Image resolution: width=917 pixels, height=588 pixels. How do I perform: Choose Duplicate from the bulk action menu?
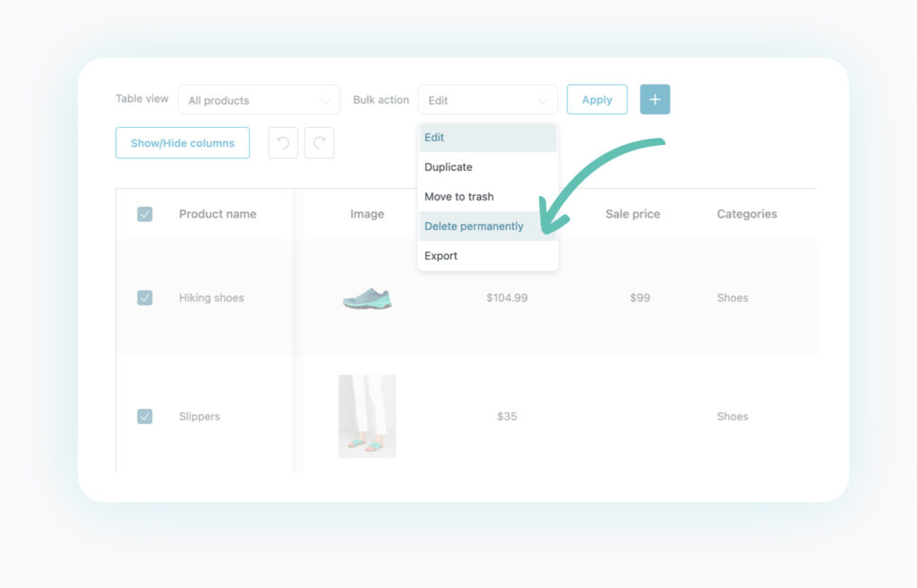click(449, 166)
